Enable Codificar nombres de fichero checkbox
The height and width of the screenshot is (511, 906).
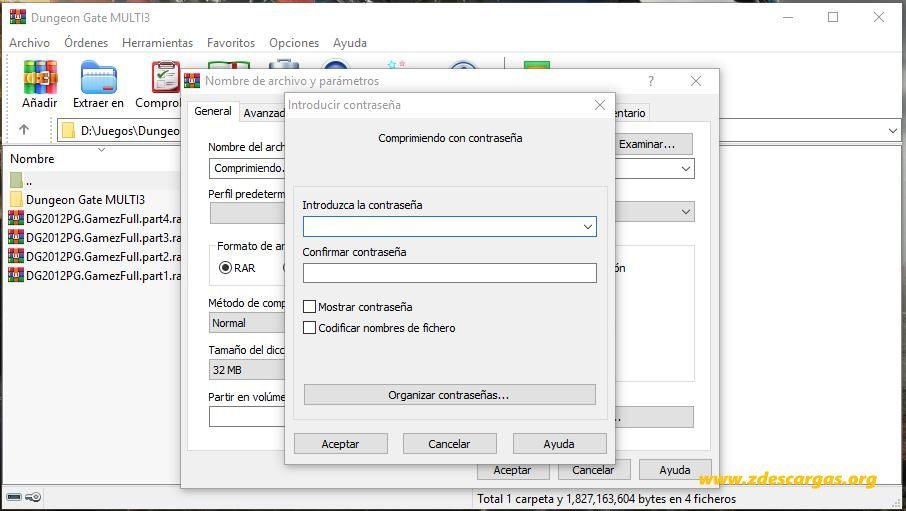point(310,328)
